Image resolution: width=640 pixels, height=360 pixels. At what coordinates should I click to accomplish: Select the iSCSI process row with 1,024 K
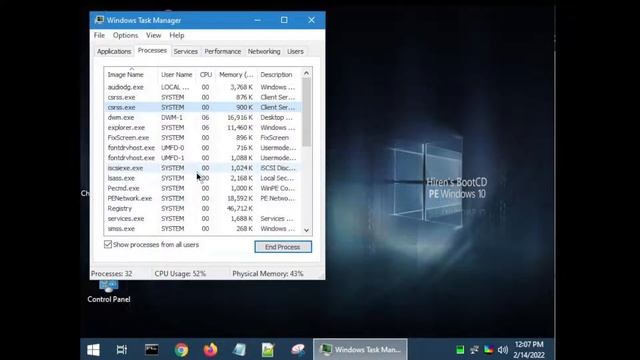point(203,168)
